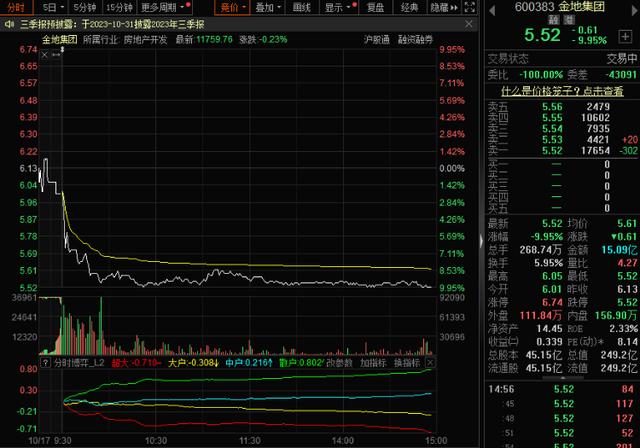Click the auction width arrow icon
640x448 pixels.
click(56, 54)
